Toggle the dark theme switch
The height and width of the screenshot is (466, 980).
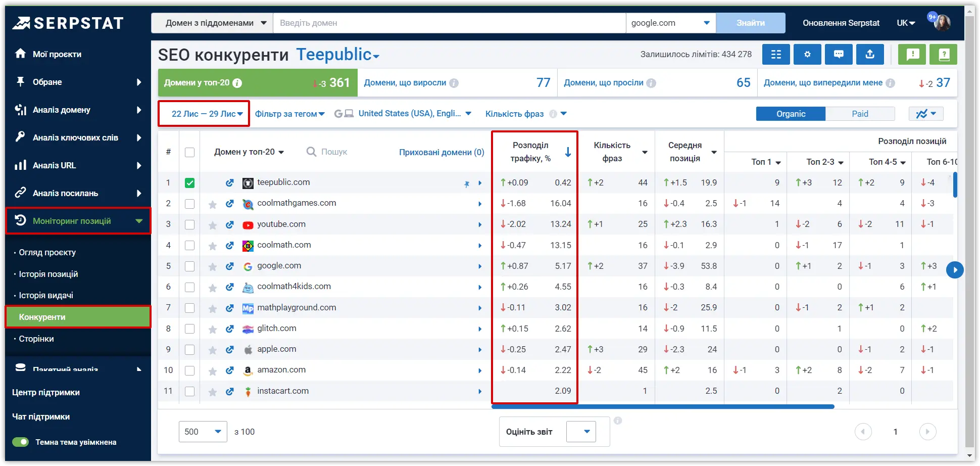[21, 442]
